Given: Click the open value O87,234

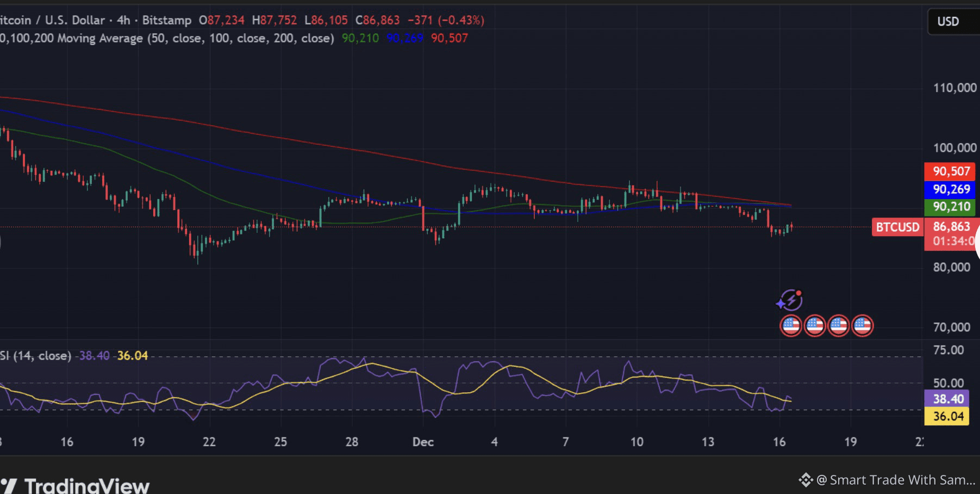Looking at the screenshot, I should tap(222, 20).
